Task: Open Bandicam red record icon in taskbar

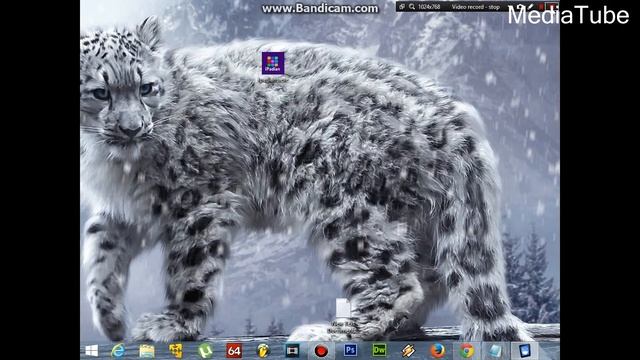Action: pos(321,351)
